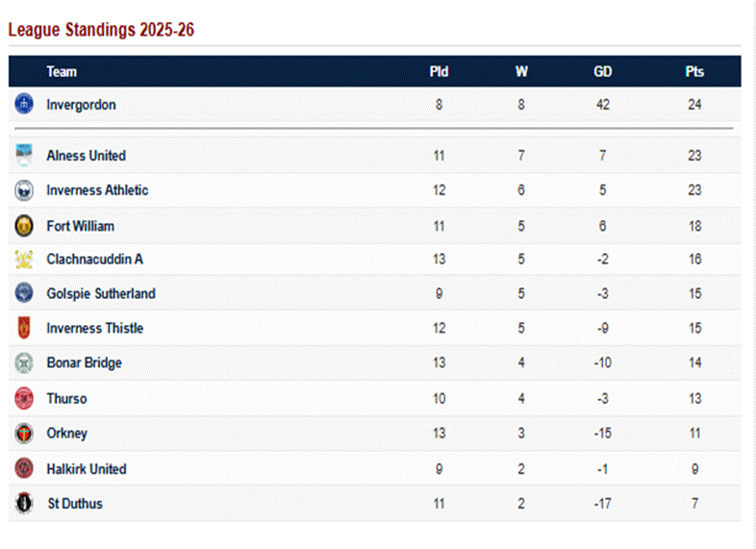
Task: Click the Clachnacuddin A crest icon
Action: tap(24, 259)
